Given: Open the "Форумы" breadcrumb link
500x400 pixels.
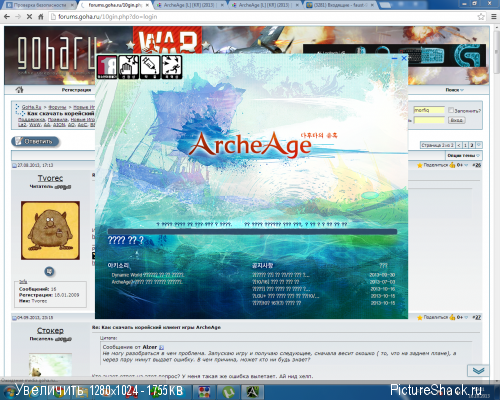Looking at the screenshot, I should 57,107.
